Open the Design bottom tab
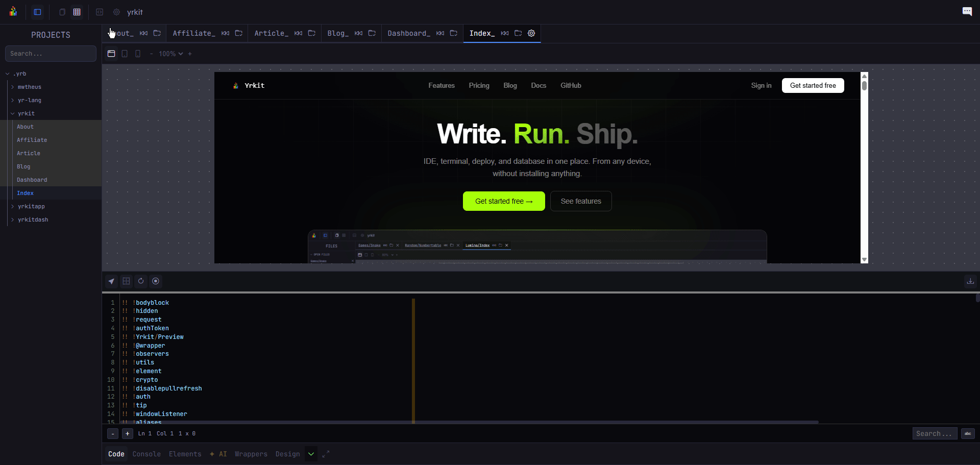Image resolution: width=980 pixels, height=465 pixels. 288,454
